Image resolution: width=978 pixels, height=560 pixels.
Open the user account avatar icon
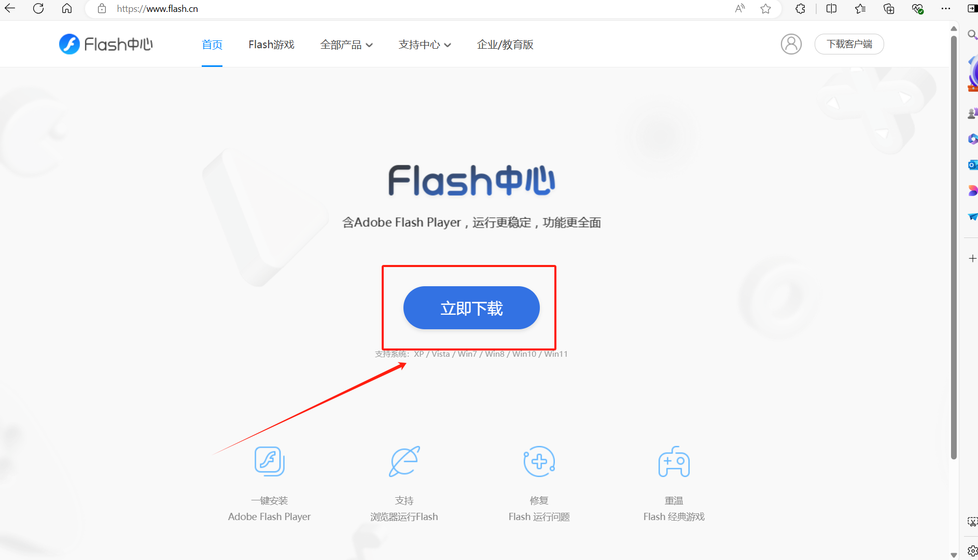(791, 44)
